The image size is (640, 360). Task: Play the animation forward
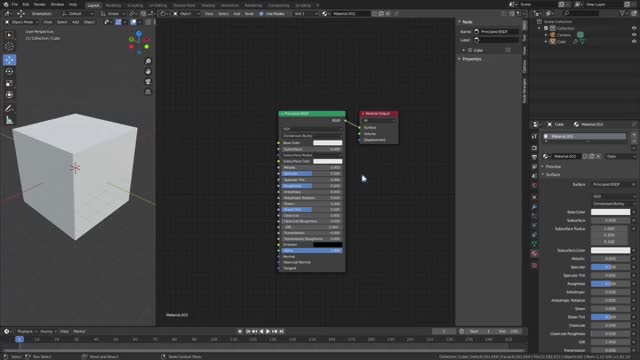[x=268, y=331]
